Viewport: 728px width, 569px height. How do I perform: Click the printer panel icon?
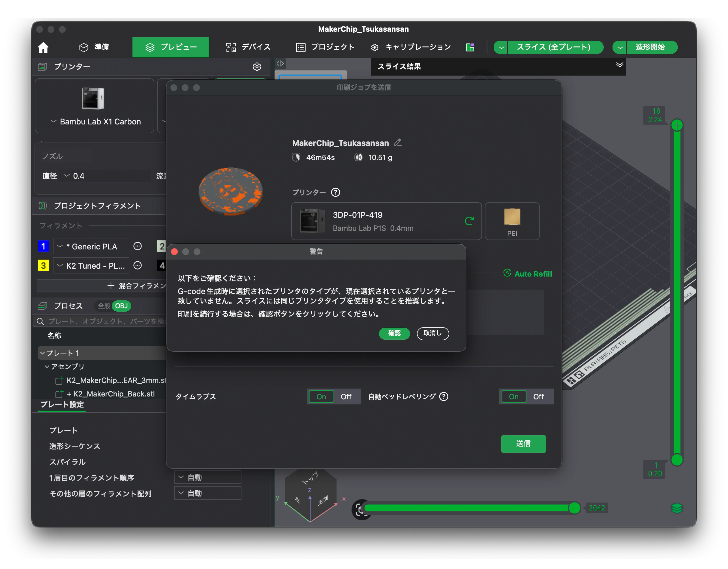pos(43,67)
